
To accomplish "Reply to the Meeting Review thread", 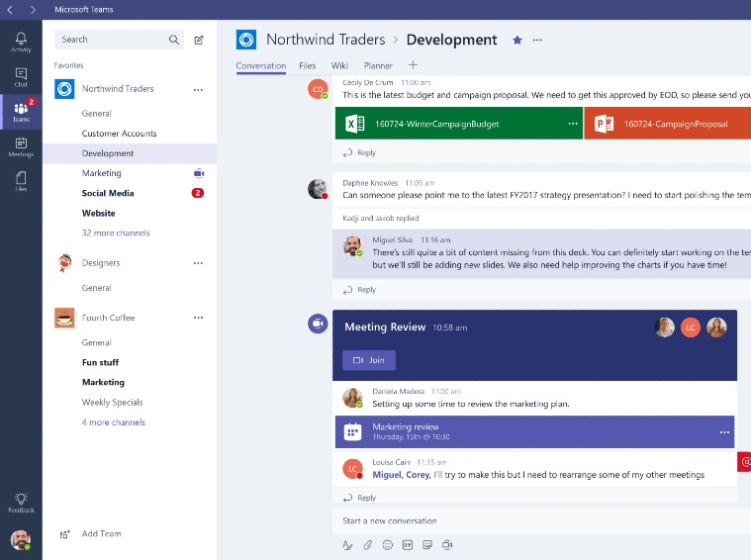I will click(x=360, y=498).
